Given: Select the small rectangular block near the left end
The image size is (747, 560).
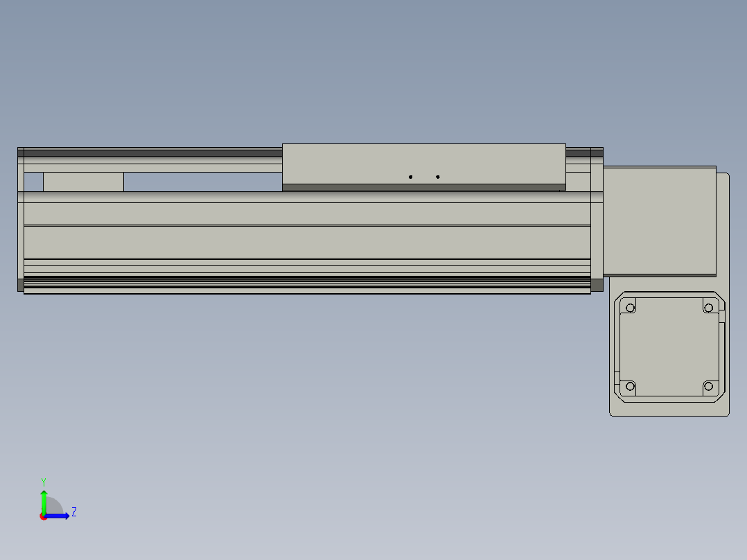Looking at the screenshot, I should (x=83, y=182).
